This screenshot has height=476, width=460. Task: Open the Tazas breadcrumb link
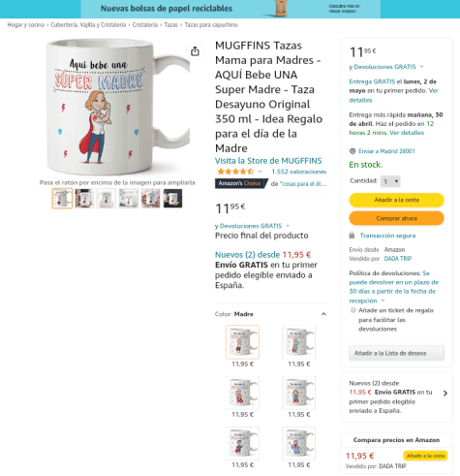(x=170, y=25)
